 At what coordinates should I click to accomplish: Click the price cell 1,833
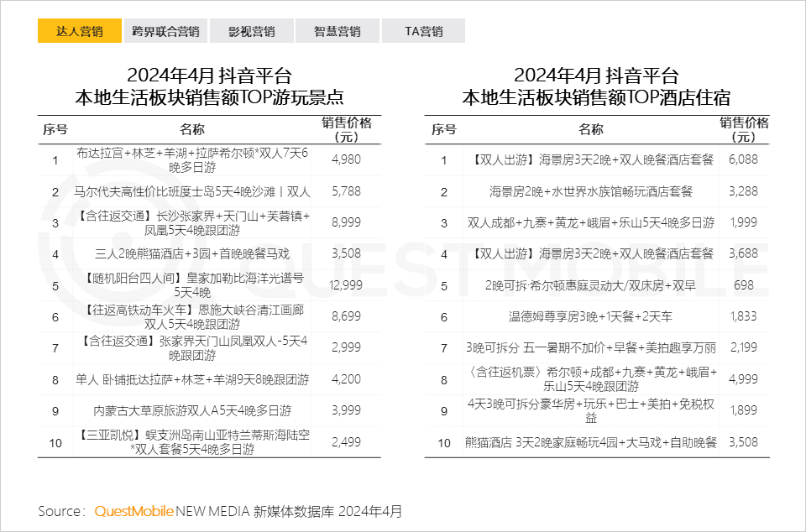pyautogui.click(x=743, y=316)
